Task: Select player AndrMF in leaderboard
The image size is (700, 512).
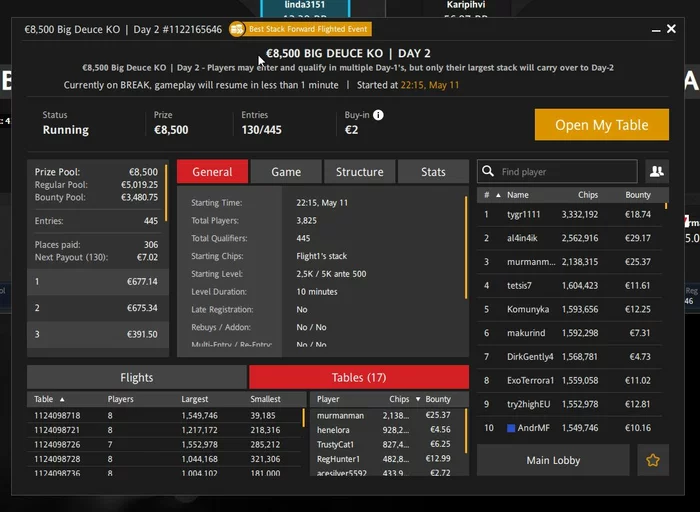Action: click(x=570, y=428)
